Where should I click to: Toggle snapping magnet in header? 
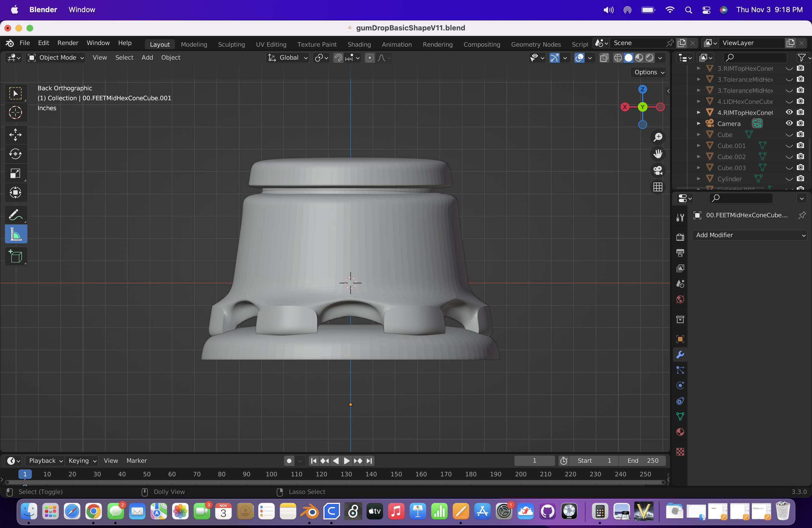click(338, 58)
